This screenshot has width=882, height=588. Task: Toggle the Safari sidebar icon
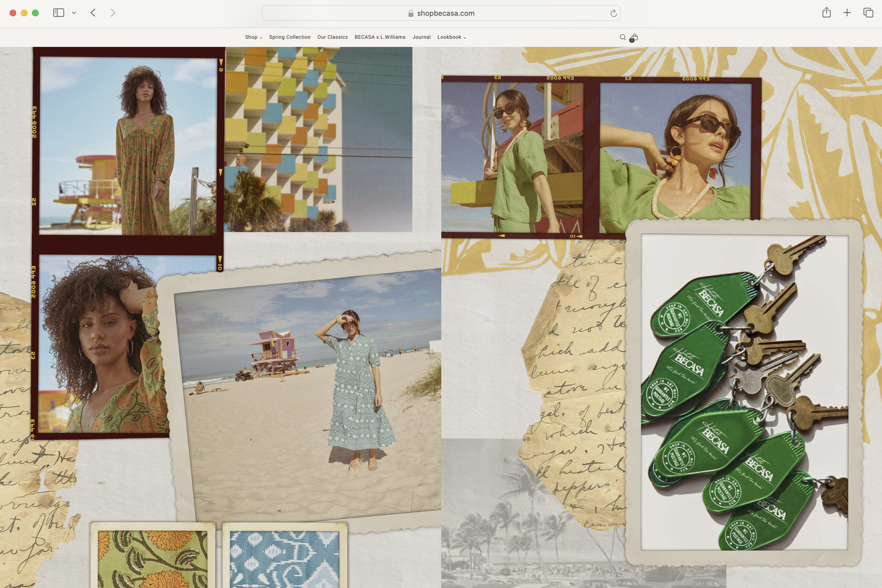tap(59, 13)
